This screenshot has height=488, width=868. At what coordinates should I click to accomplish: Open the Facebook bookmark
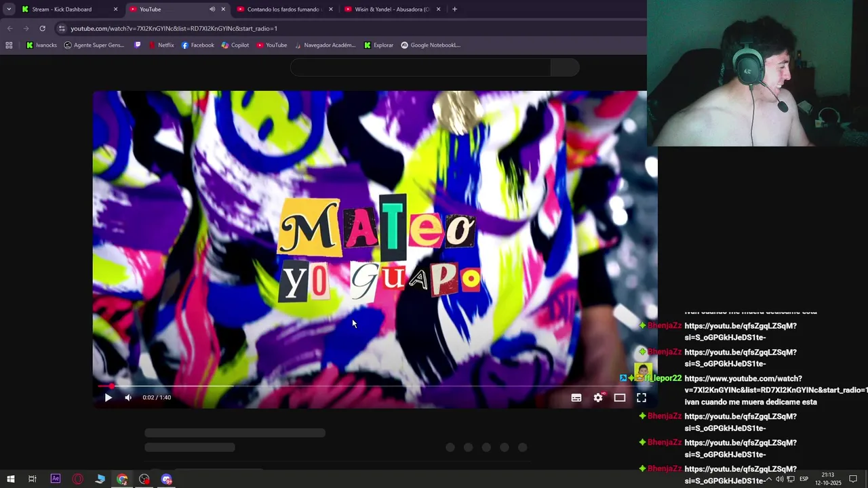pos(197,45)
